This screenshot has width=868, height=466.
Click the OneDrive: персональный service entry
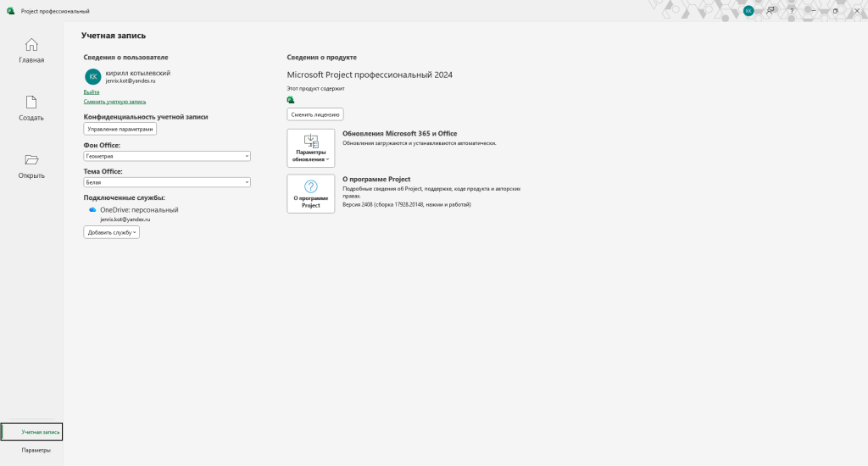pos(139,210)
